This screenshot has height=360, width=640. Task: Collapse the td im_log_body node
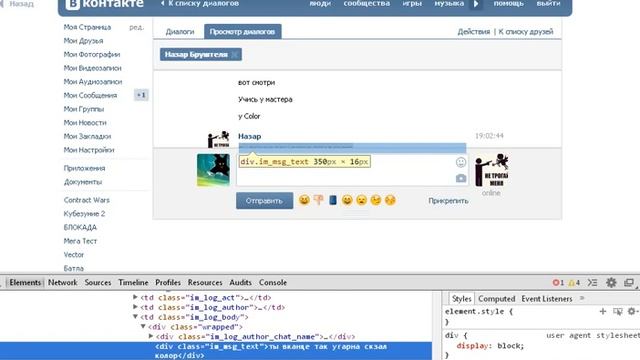point(135,317)
